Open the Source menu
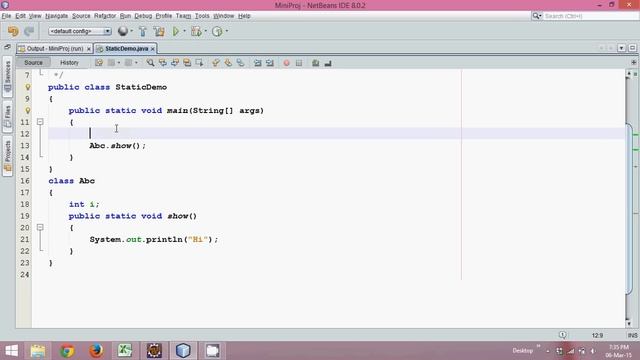640x360 pixels. pyautogui.click(x=81, y=16)
